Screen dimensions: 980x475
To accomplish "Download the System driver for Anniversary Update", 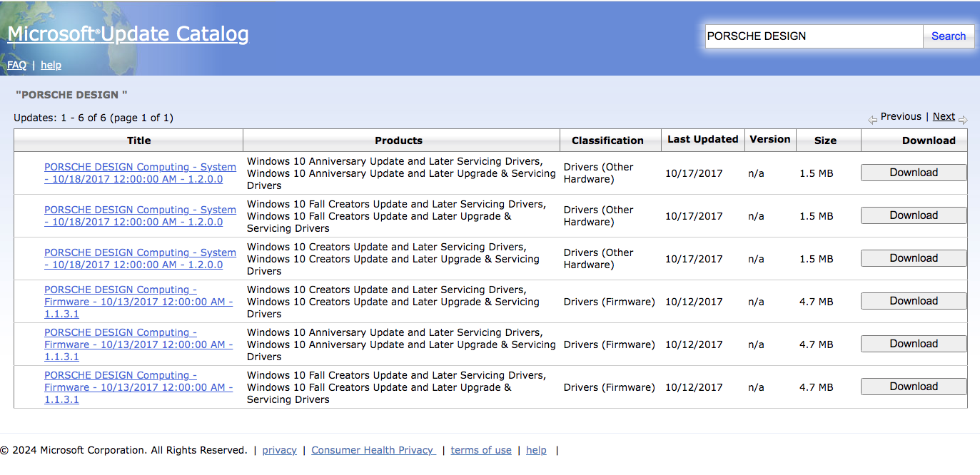I will point(914,173).
